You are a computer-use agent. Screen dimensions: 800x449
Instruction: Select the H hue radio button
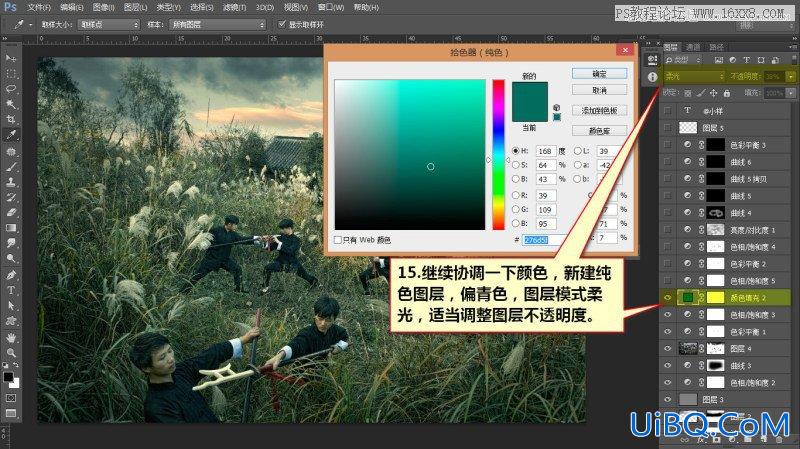point(515,151)
